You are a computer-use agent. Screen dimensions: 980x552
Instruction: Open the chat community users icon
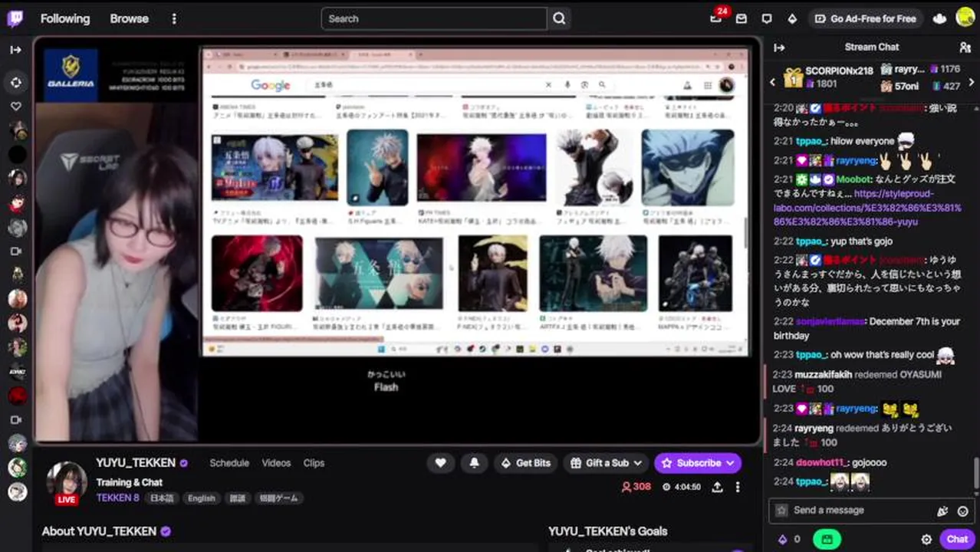965,48
